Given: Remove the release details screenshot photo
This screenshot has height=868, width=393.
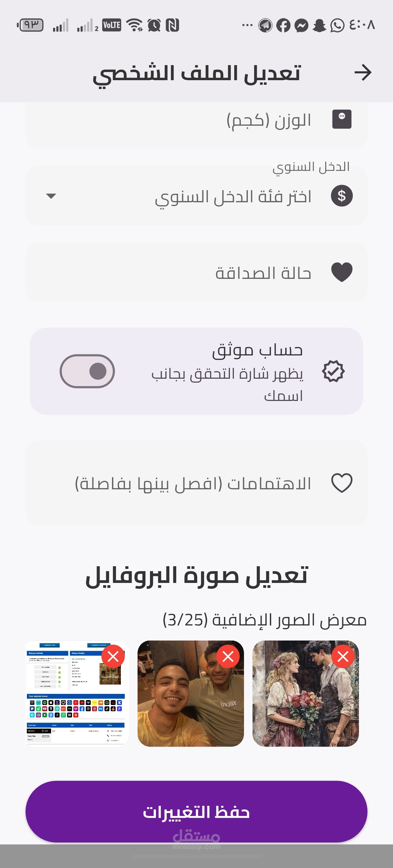Looking at the screenshot, I should pos(113,656).
